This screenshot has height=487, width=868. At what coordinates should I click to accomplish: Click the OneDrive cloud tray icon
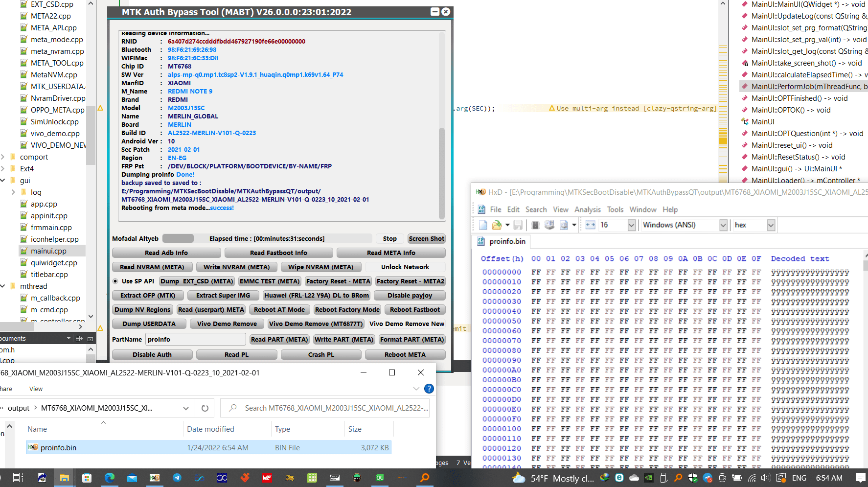pos(634,478)
